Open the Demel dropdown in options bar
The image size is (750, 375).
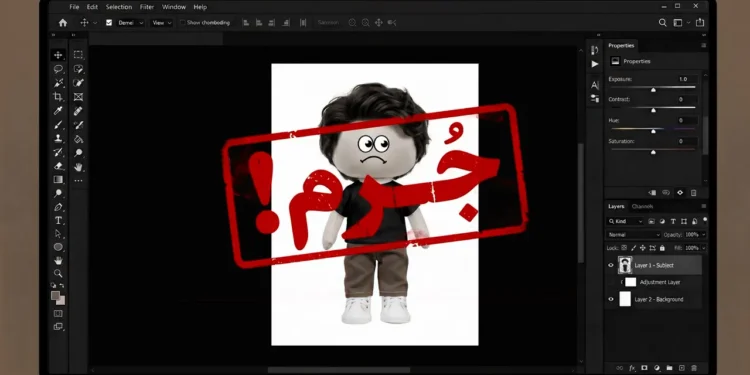click(x=130, y=22)
